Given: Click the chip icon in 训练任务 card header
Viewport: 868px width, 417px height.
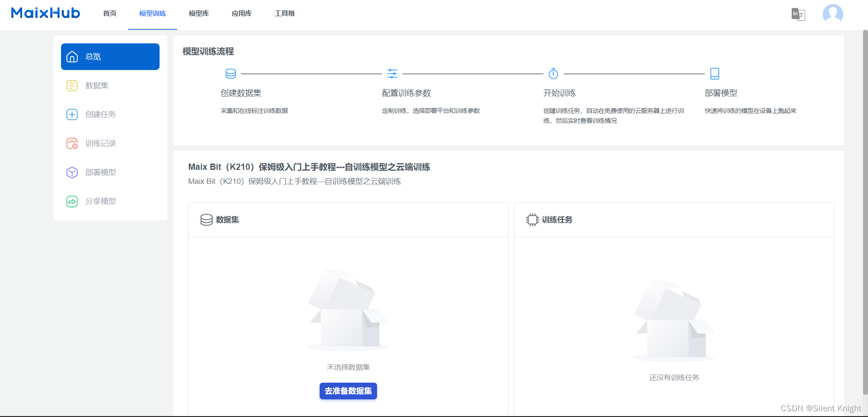Looking at the screenshot, I should click(x=533, y=220).
